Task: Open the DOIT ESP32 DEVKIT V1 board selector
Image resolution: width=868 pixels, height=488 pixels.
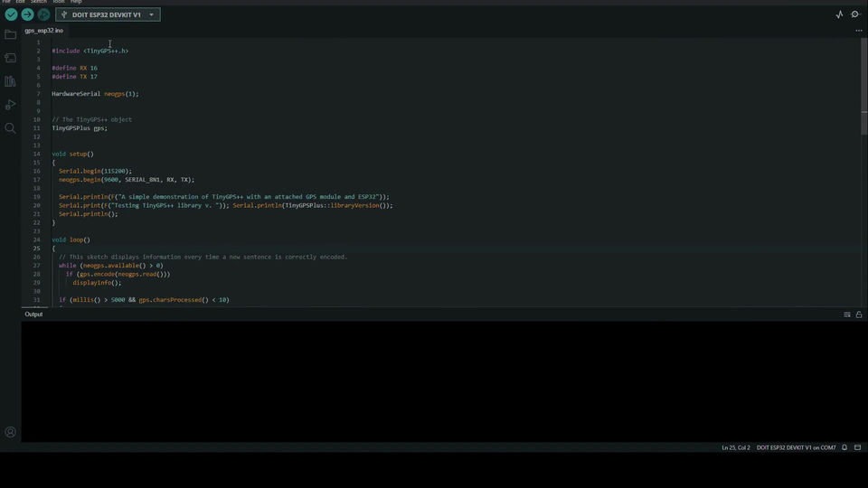Action: (x=108, y=15)
